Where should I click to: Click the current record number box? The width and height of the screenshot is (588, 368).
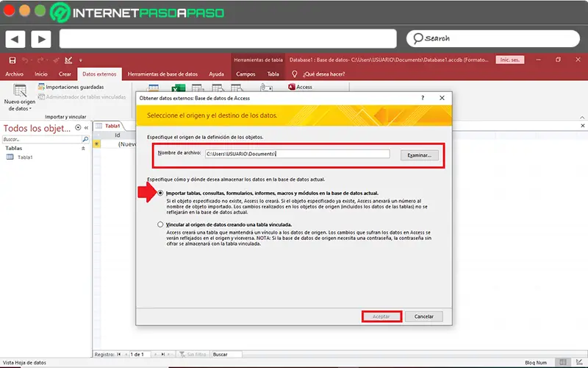[140, 354]
